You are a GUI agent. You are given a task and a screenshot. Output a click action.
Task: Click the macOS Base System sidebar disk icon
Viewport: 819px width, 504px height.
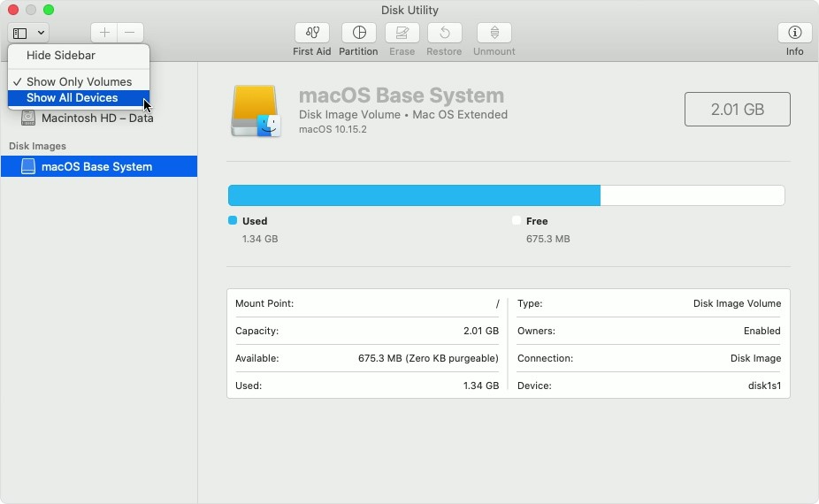pos(27,166)
